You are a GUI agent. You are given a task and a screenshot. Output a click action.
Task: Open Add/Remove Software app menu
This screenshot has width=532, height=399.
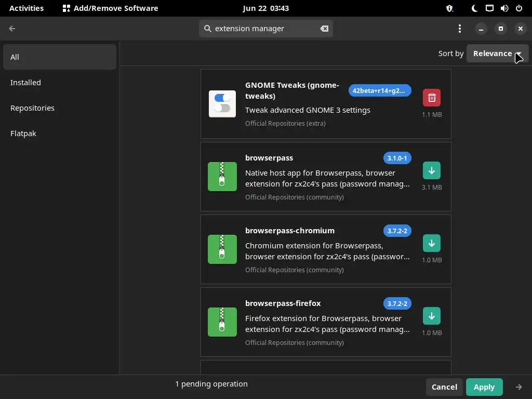coord(111,8)
